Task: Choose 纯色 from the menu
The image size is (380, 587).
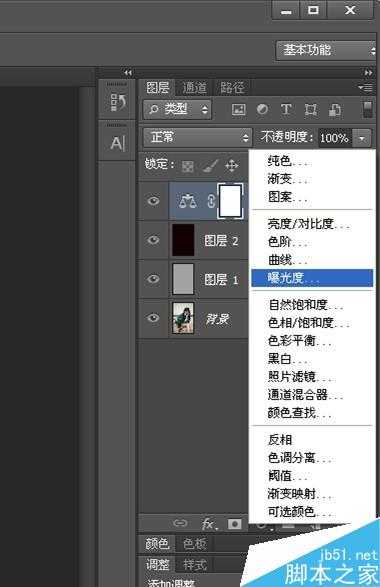Action: click(x=311, y=161)
